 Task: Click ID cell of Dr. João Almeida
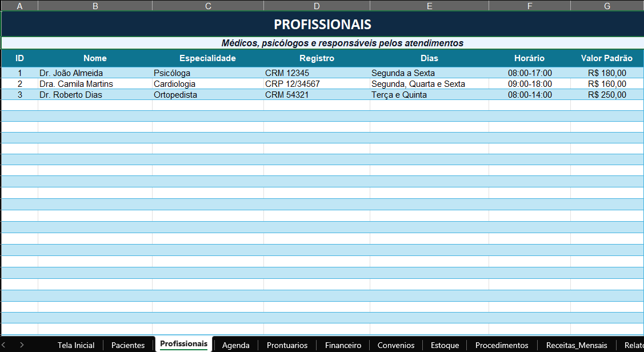(19, 73)
